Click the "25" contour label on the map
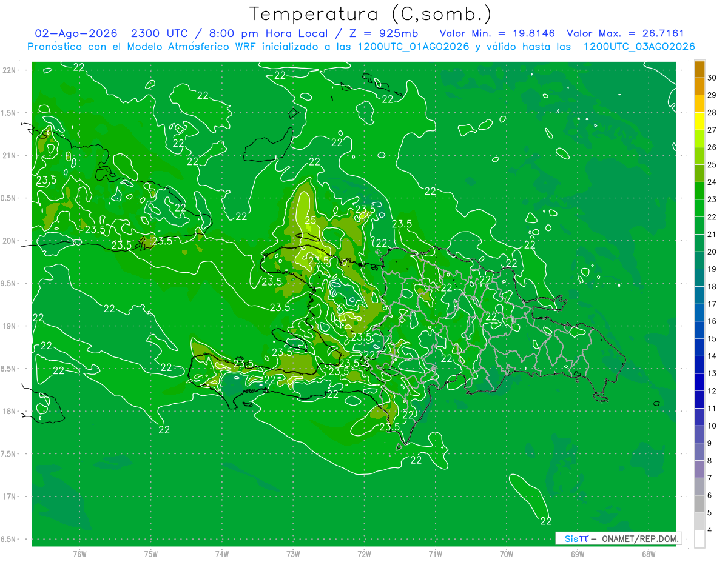Screen dimensions: 728x562 point(310,220)
